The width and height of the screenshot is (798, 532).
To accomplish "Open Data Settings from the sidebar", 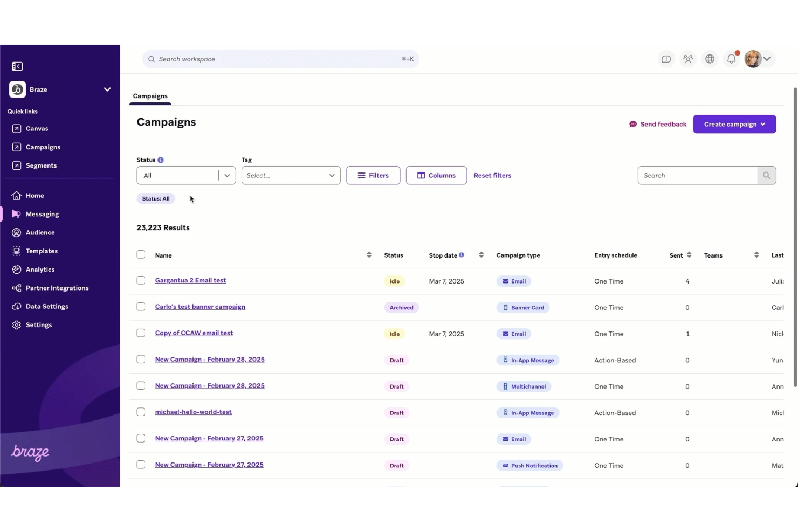I will click(47, 306).
